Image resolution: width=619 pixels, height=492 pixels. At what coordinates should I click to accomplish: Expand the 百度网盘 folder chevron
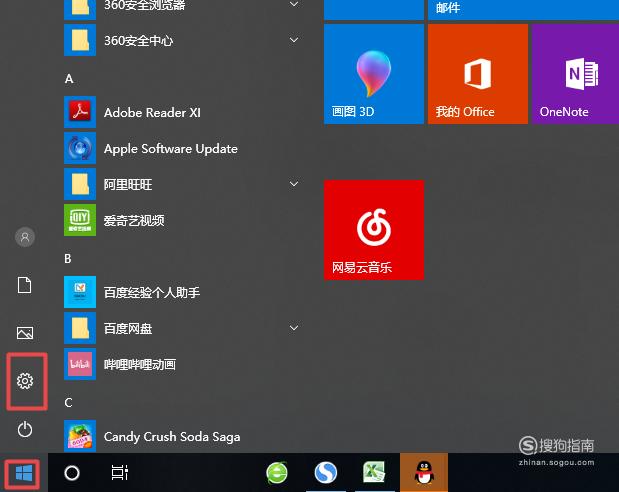coord(294,328)
